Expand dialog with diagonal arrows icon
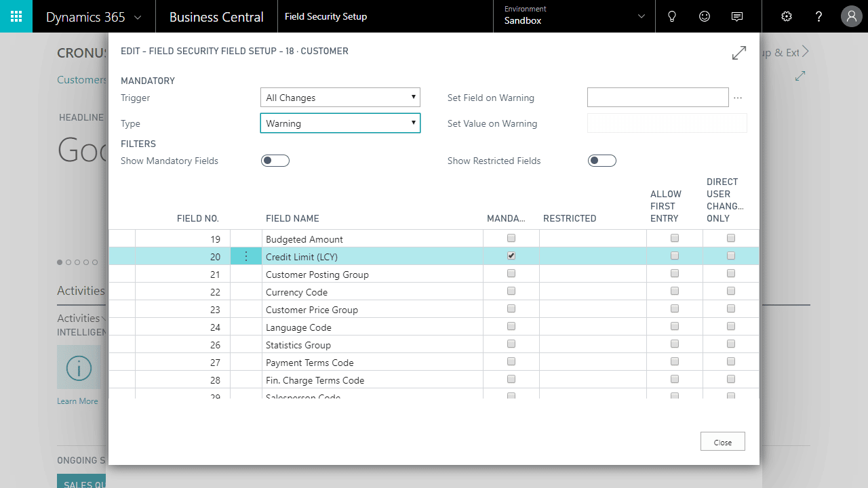868x488 pixels. [739, 53]
